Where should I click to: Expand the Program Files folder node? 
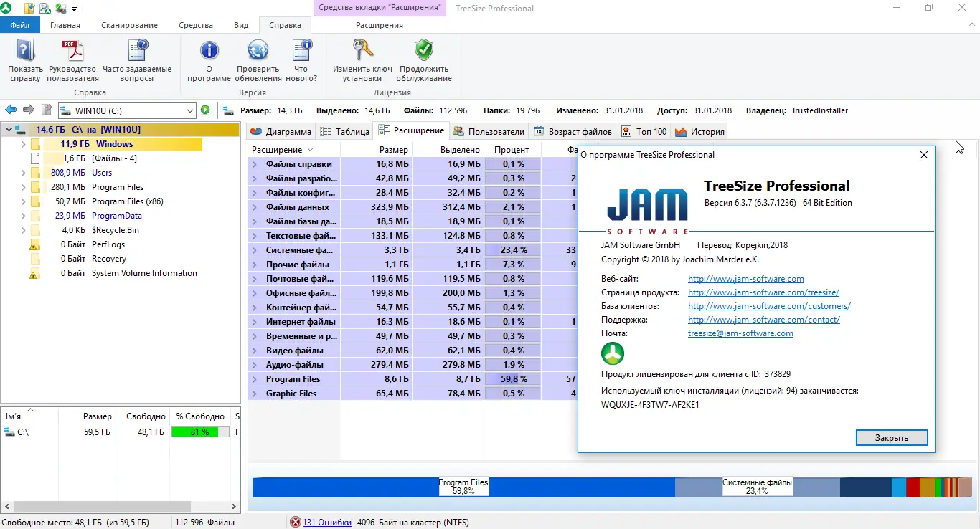23,187
